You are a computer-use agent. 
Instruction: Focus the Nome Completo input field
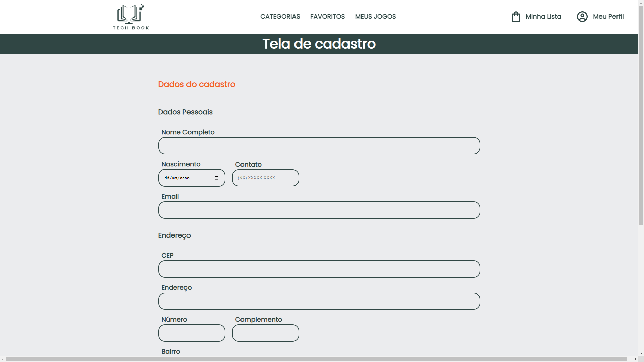click(x=319, y=145)
